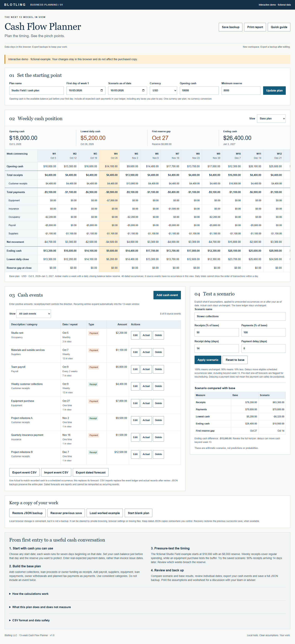Click the Blotling logo in header
Viewport: 295px width, 644px height.
click(x=15, y=5)
